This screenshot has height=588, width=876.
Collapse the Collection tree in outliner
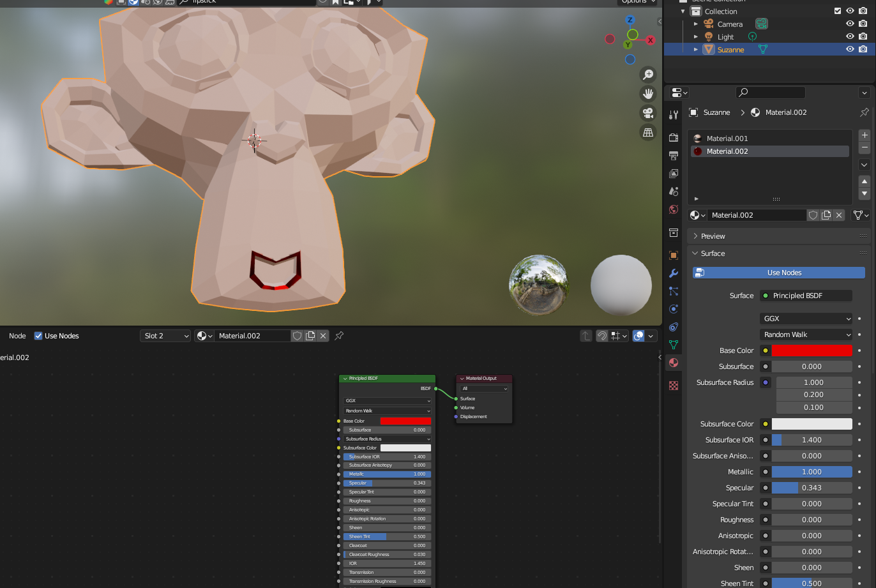click(x=683, y=11)
